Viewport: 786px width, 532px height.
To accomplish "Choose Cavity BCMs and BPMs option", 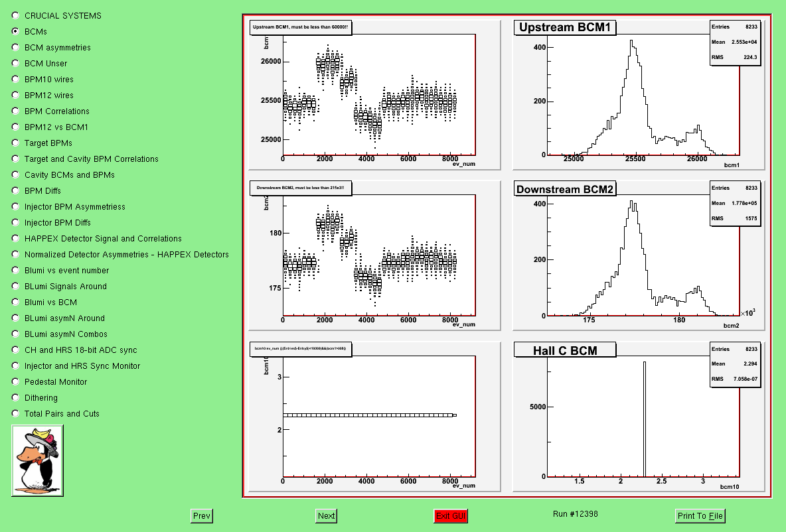I will point(15,175).
